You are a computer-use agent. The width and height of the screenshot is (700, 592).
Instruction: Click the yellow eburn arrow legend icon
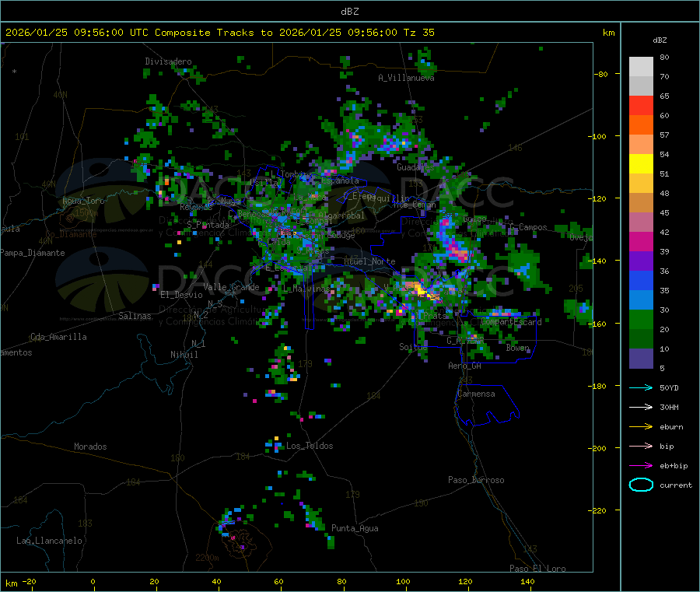click(x=641, y=427)
